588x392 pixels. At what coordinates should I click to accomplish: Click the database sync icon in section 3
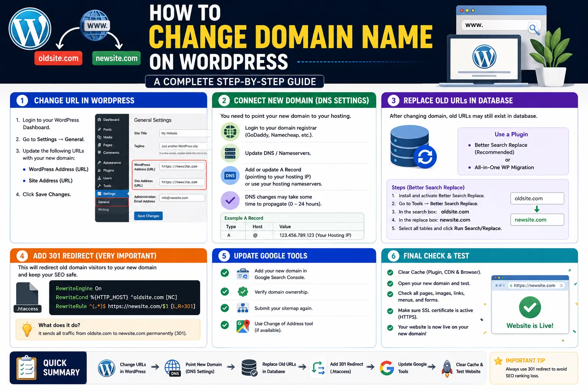click(x=413, y=147)
